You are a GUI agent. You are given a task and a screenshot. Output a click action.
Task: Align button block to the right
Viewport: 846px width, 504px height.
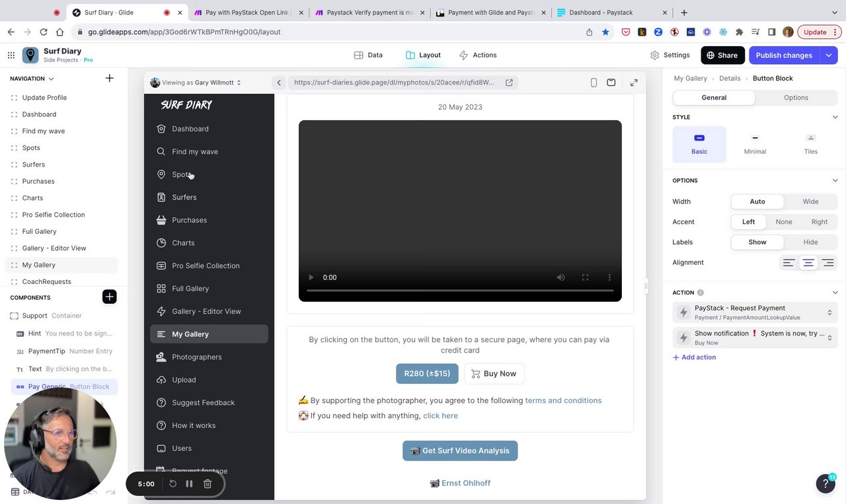tap(827, 262)
